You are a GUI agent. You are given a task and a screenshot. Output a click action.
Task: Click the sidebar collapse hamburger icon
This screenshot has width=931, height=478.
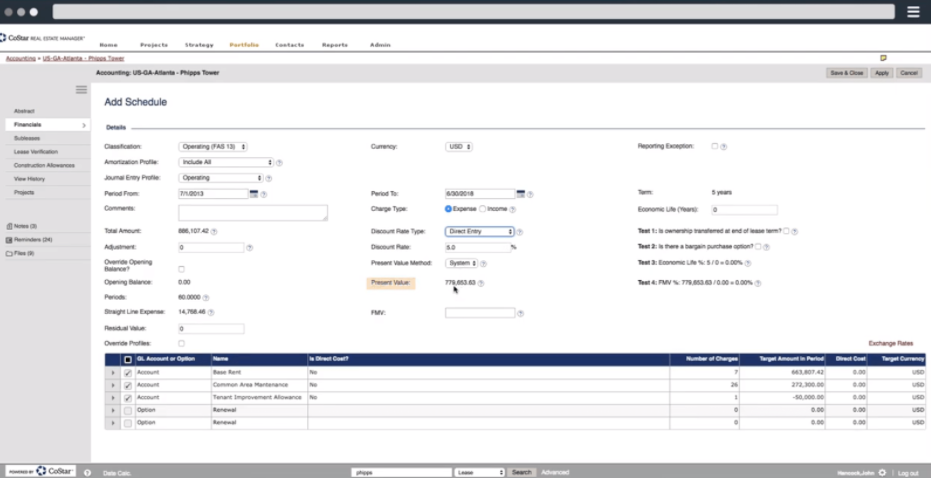tap(81, 90)
